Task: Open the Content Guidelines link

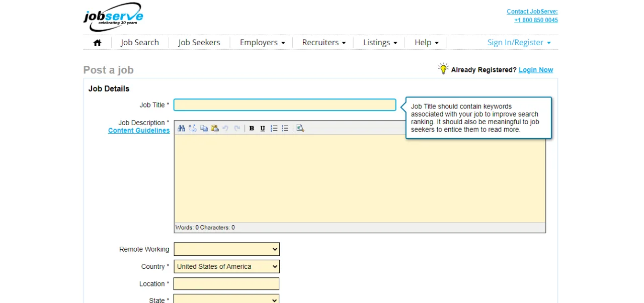Action: coord(139,131)
